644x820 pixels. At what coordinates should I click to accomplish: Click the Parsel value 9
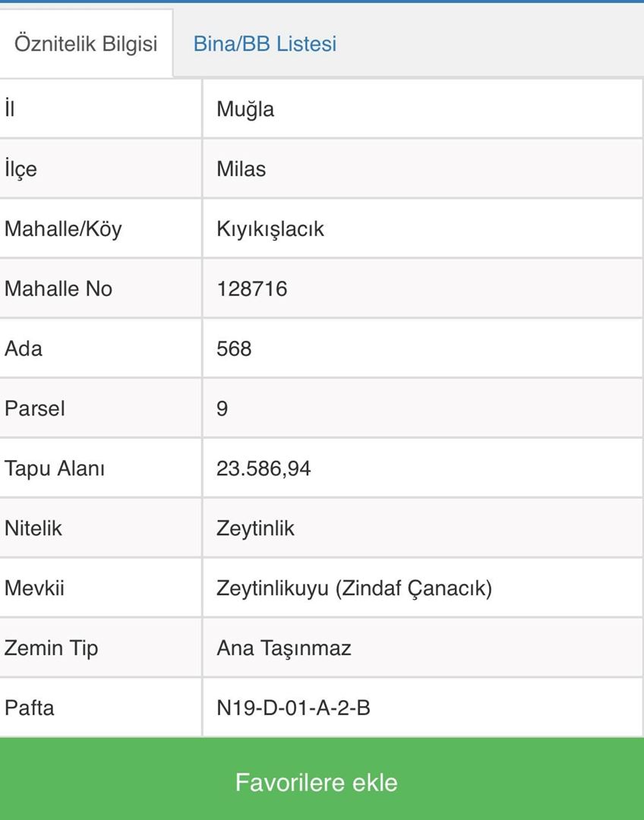222,408
